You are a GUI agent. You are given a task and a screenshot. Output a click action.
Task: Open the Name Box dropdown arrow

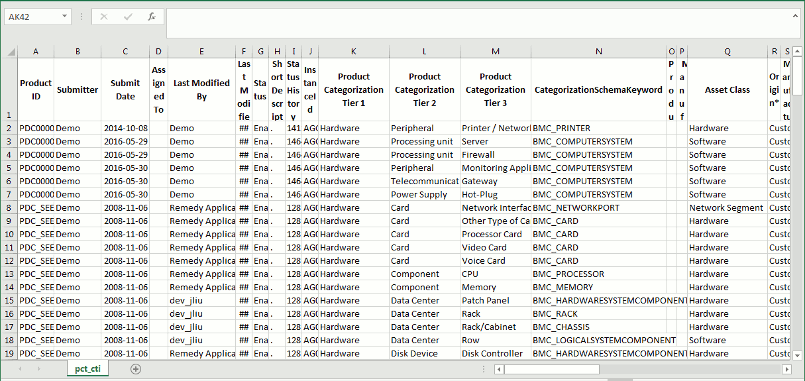(64, 16)
